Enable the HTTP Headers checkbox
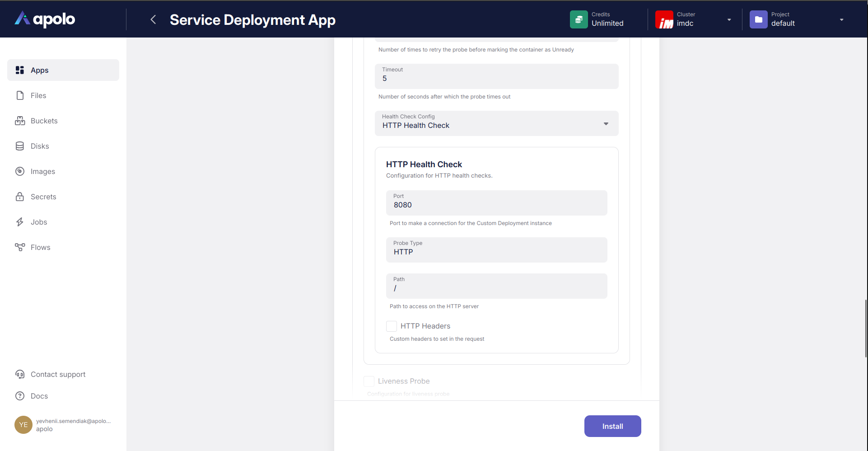868x451 pixels. pos(392,326)
